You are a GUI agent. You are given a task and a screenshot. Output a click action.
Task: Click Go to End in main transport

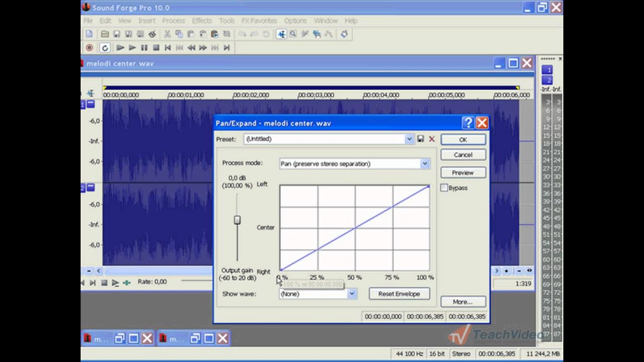[226, 48]
